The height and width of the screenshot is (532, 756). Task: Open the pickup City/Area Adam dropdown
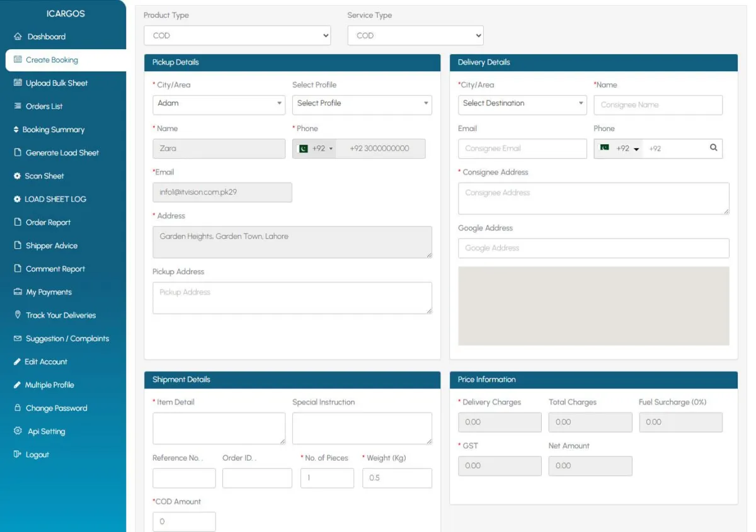coord(219,104)
